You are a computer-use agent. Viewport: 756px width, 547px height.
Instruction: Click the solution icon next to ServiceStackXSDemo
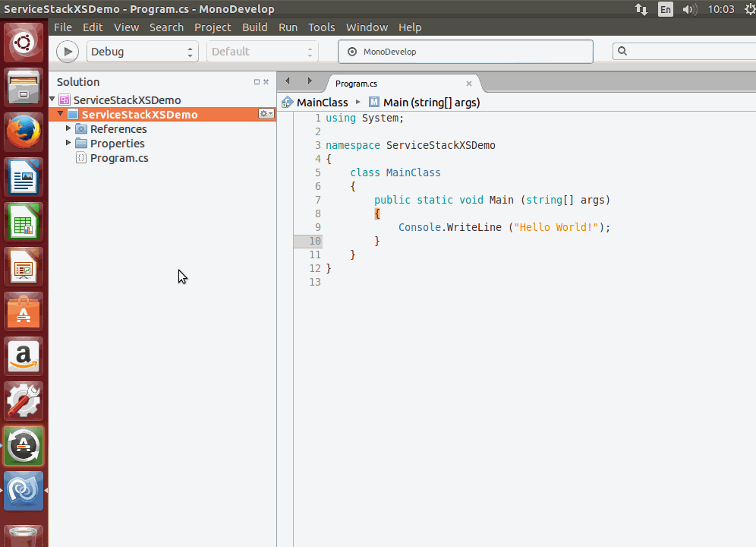65,100
